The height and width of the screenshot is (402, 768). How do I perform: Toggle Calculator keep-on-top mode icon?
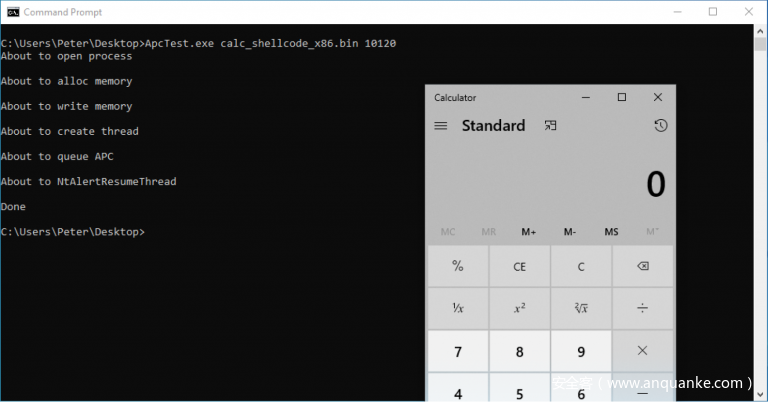551,126
